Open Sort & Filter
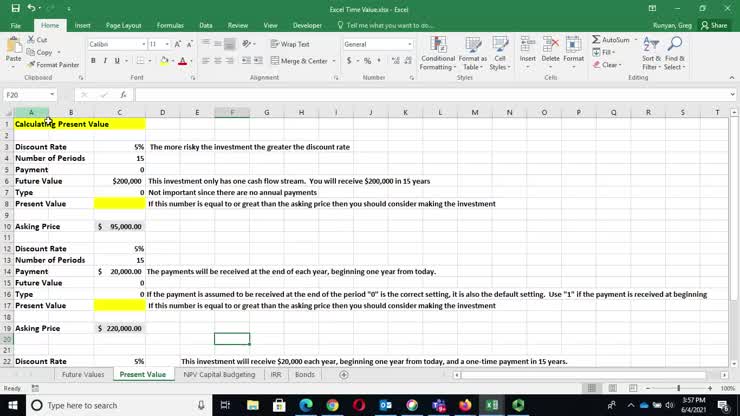Image resolution: width=740 pixels, height=416 pixels. coord(651,53)
